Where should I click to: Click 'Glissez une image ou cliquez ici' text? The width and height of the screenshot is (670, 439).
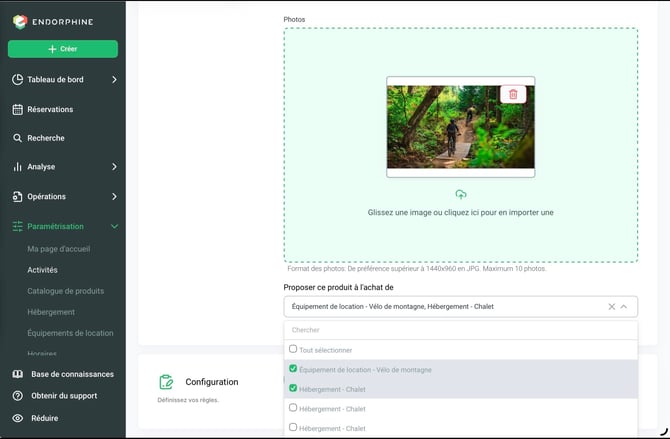(461, 212)
